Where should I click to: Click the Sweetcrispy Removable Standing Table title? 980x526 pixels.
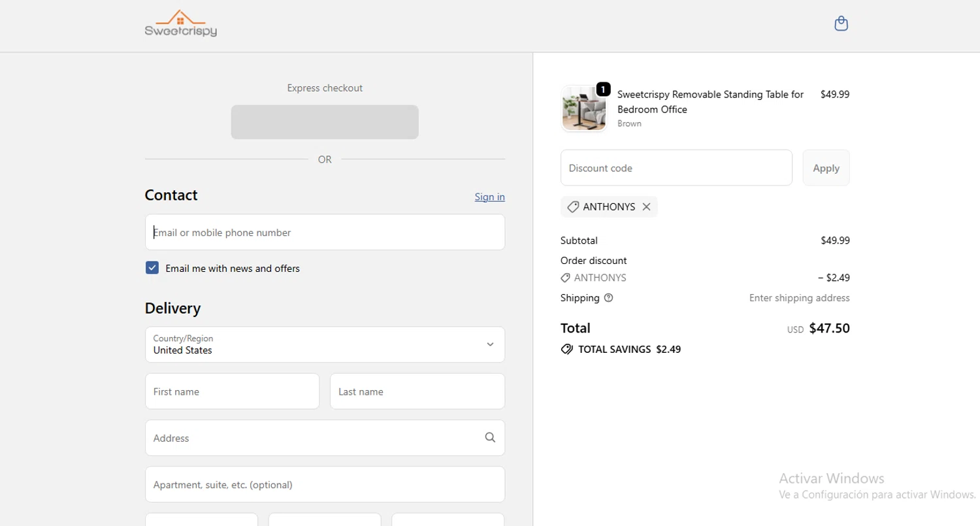coord(711,102)
